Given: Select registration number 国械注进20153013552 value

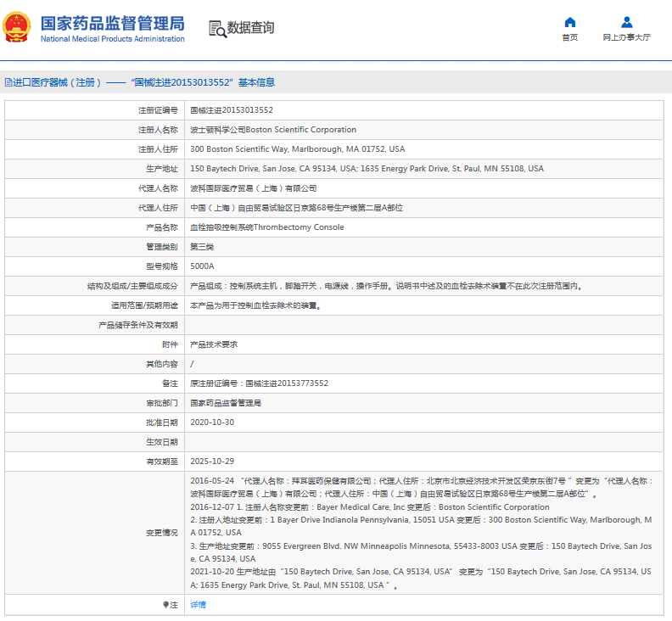Looking at the screenshot, I should [x=232, y=110].
